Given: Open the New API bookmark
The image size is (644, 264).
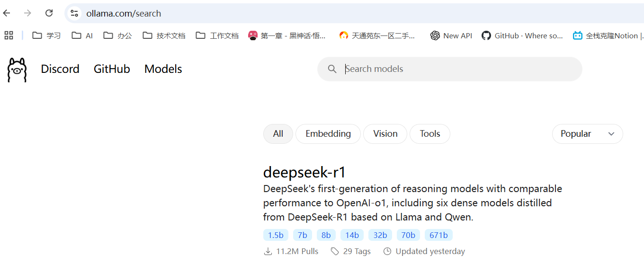Looking at the screenshot, I should click(451, 35).
